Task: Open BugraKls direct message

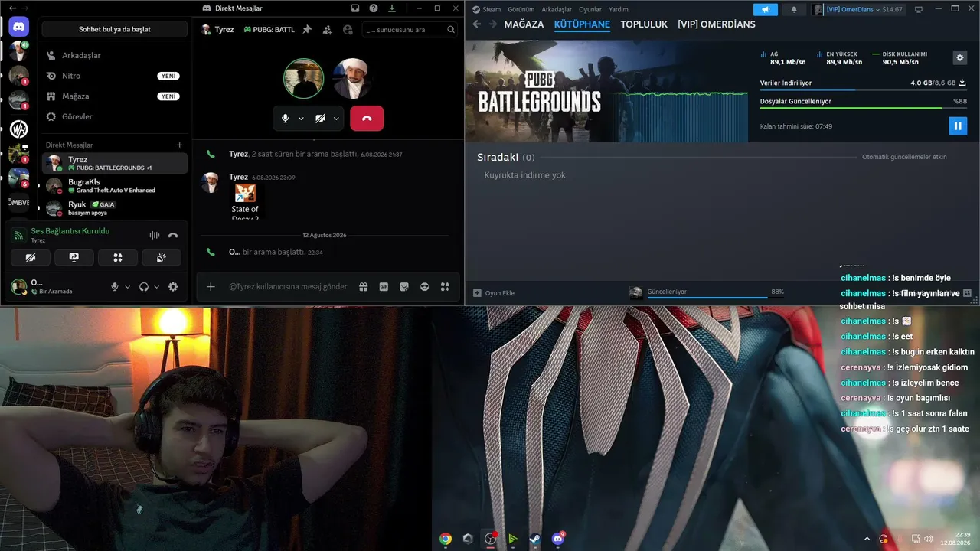Action: tap(115, 185)
